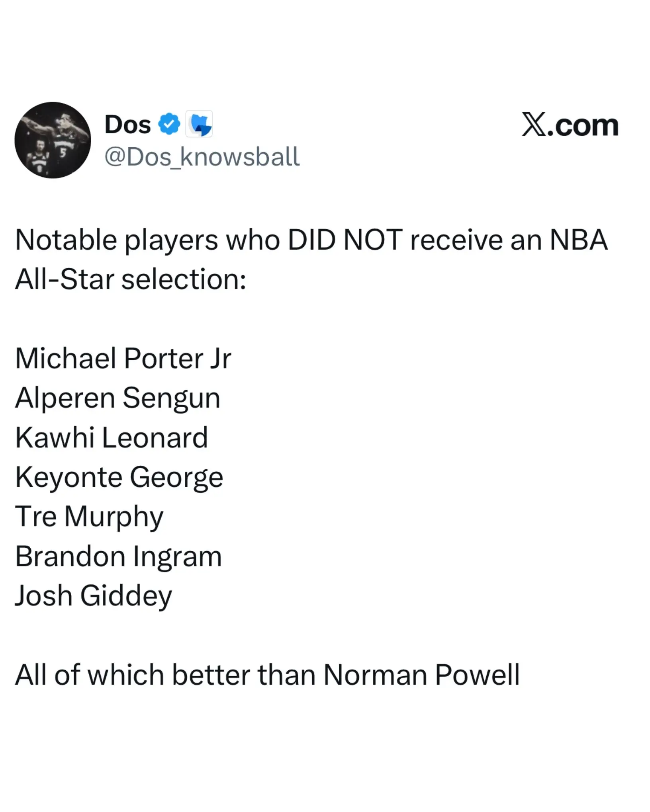Select the Keyonte George entry
The width and height of the screenshot is (650, 812).
pyautogui.click(x=119, y=477)
